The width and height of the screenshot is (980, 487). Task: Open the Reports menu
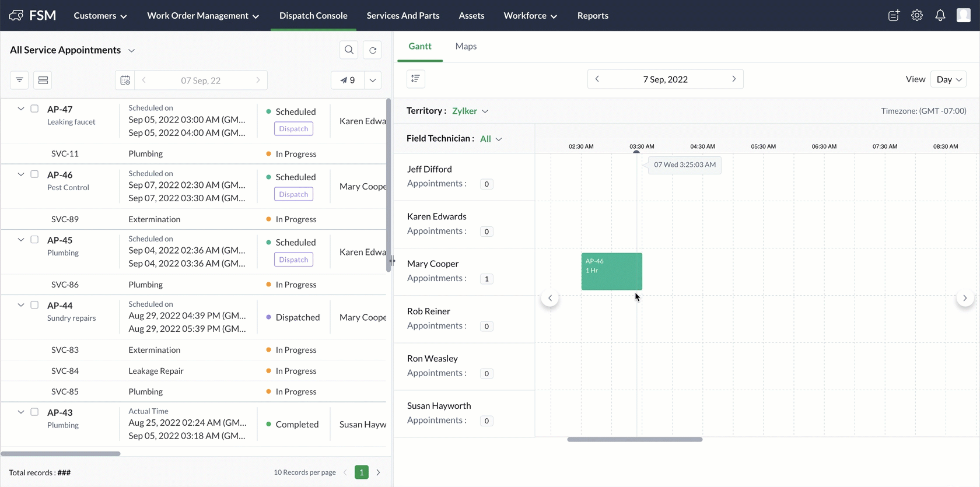tap(593, 16)
